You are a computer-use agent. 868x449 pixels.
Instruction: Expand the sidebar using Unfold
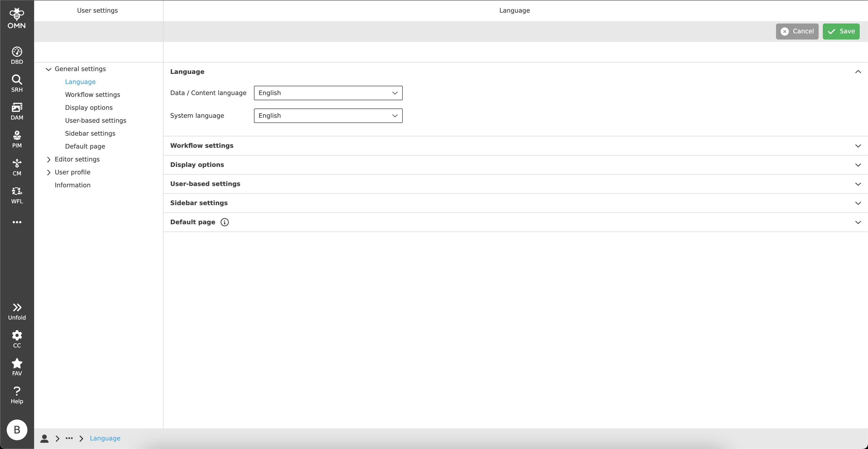(17, 310)
